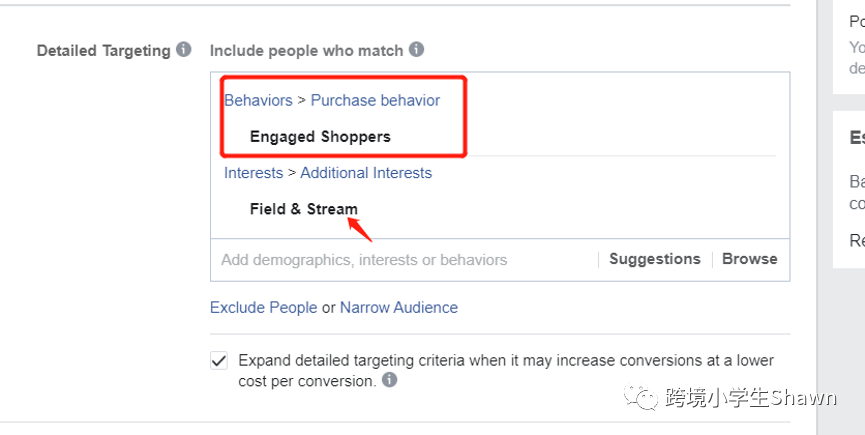The width and height of the screenshot is (865, 435).
Task: Click the Include people who match heading
Action: pyautogui.click(x=306, y=51)
